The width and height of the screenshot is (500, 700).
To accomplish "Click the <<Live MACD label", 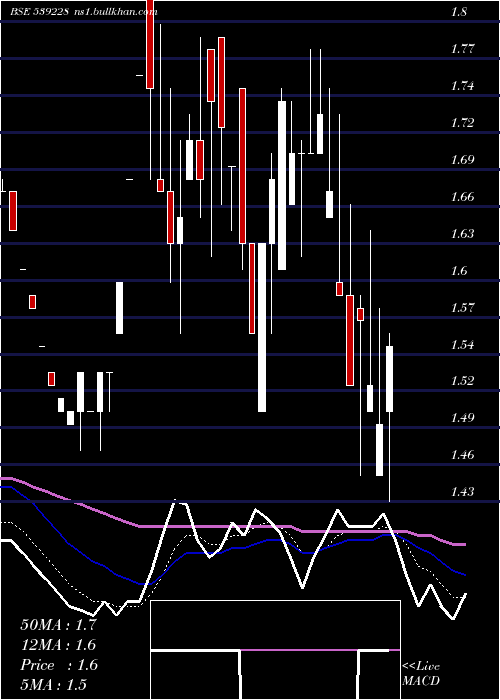I will [x=421, y=674].
